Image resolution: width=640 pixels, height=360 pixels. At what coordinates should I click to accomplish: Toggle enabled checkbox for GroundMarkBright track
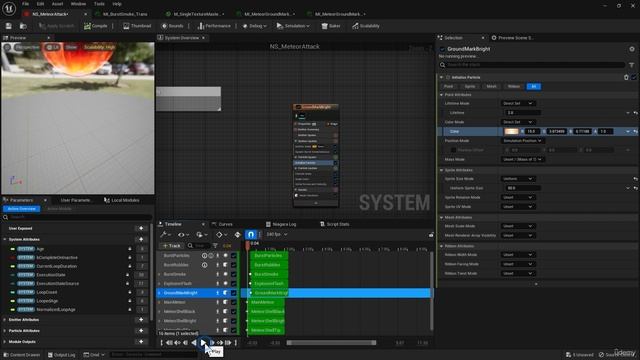pyautogui.click(x=234, y=293)
